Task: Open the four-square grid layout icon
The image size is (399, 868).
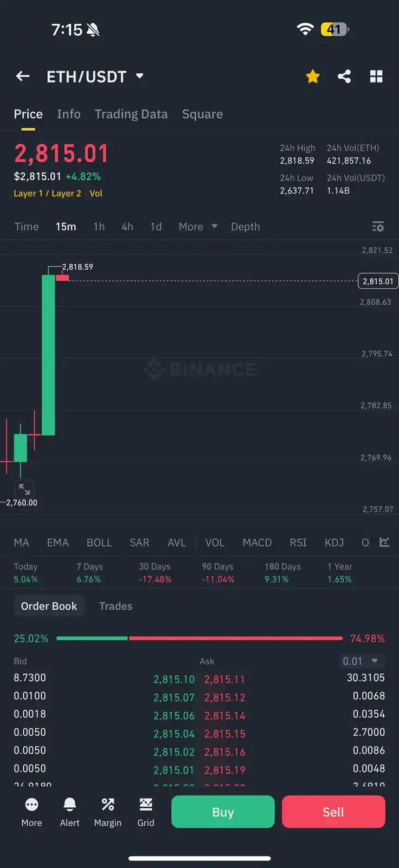Action: [376, 76]
